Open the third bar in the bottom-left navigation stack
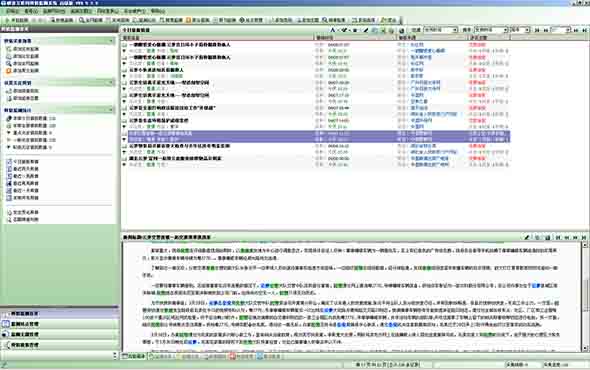The height and width of the screenshot is (370, 590). 60,334
